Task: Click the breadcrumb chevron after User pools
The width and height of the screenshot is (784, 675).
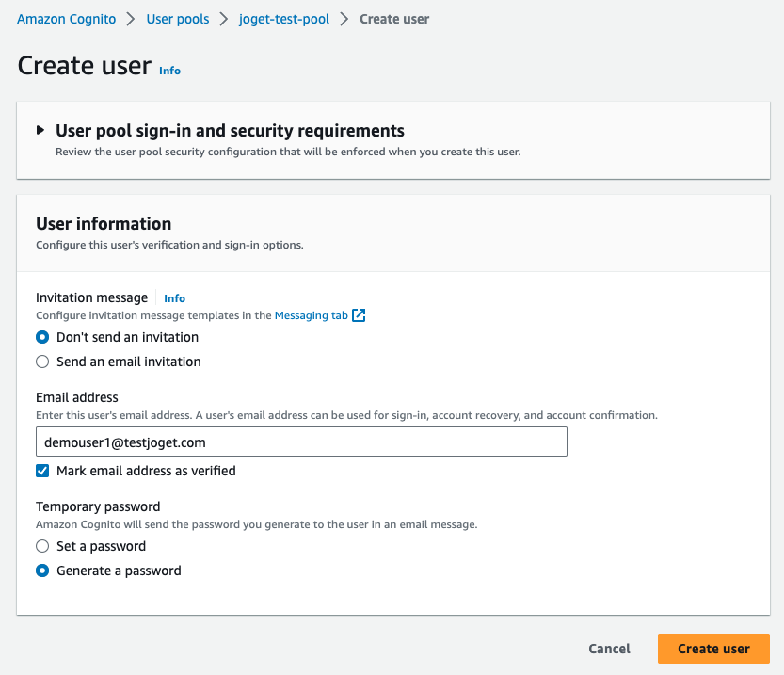Action: click(224, 19)
